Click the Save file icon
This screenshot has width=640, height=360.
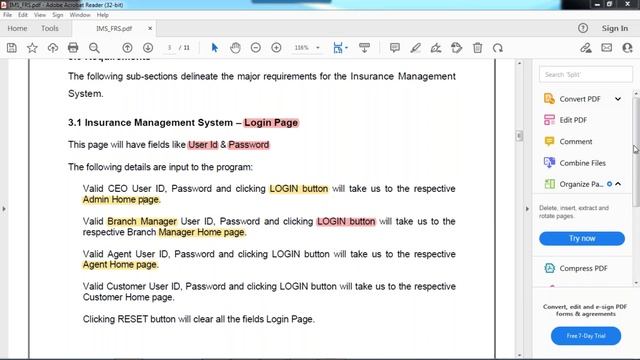tap(12, 48)
